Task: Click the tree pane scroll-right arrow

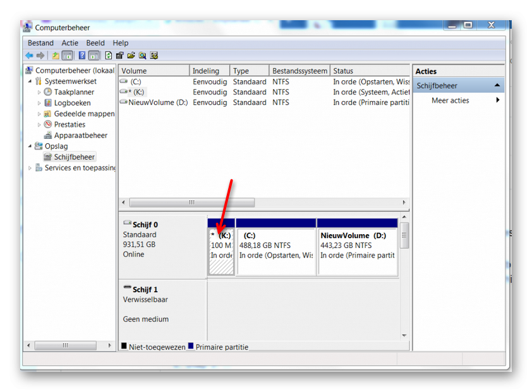Action: [x=109, y=345]
